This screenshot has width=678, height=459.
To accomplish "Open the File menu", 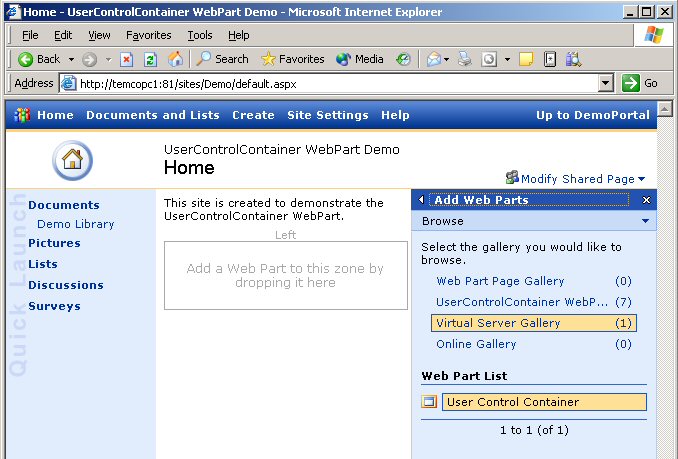I will 30,35.
